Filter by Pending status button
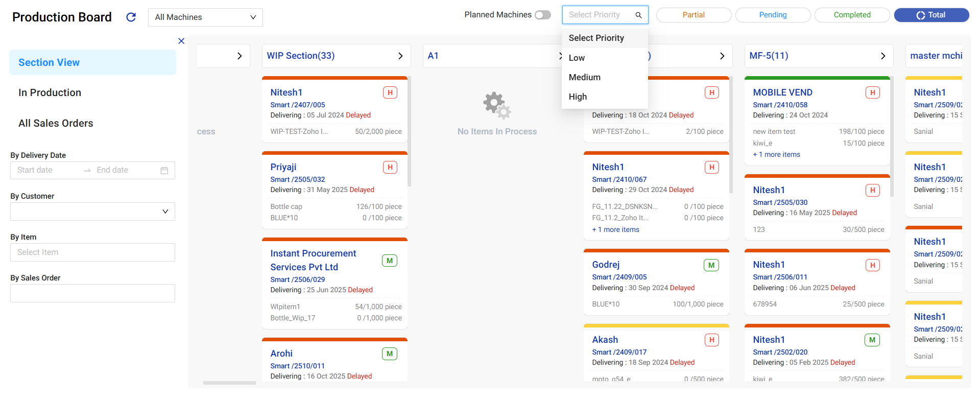This screenshot has width=980, height=399. (x=773, y=15)
